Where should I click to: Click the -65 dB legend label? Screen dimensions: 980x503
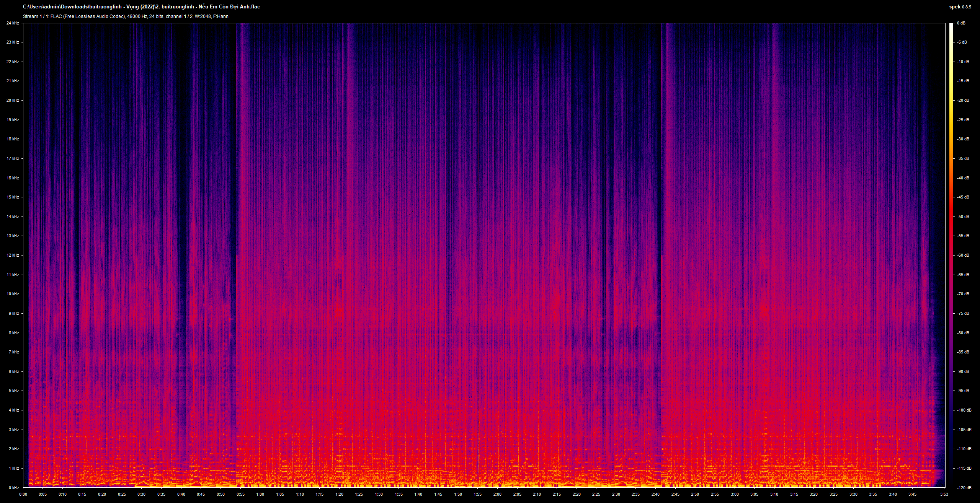coord(963,275)
